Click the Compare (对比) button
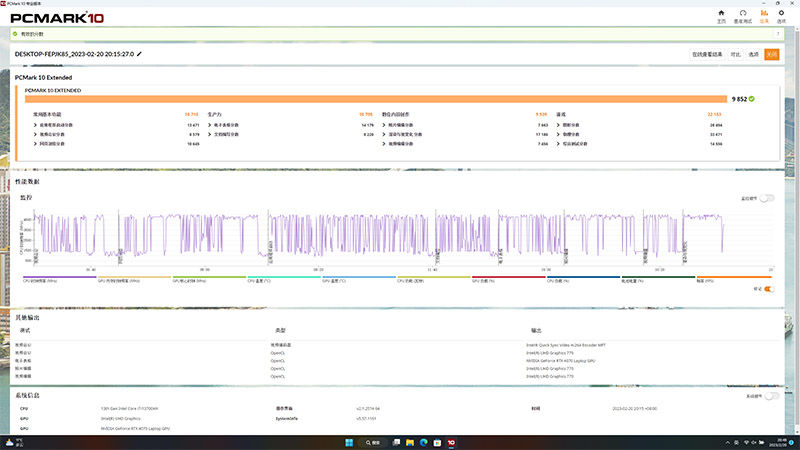The height and width of the screenshot is (450, 800). click(735, 54)
